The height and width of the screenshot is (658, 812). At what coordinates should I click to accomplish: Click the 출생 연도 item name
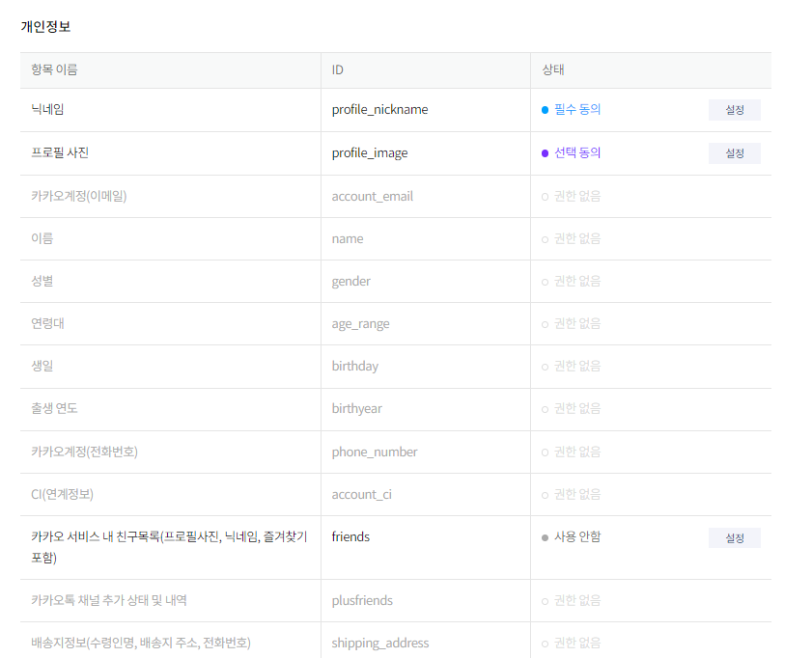pyautogui.click(x=54, y=408)
